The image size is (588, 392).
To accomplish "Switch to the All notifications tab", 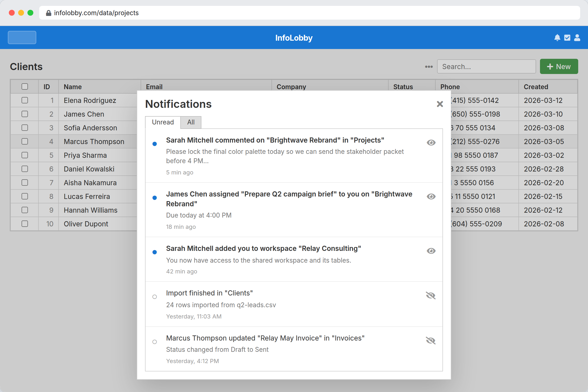I will tap(191, 122).
